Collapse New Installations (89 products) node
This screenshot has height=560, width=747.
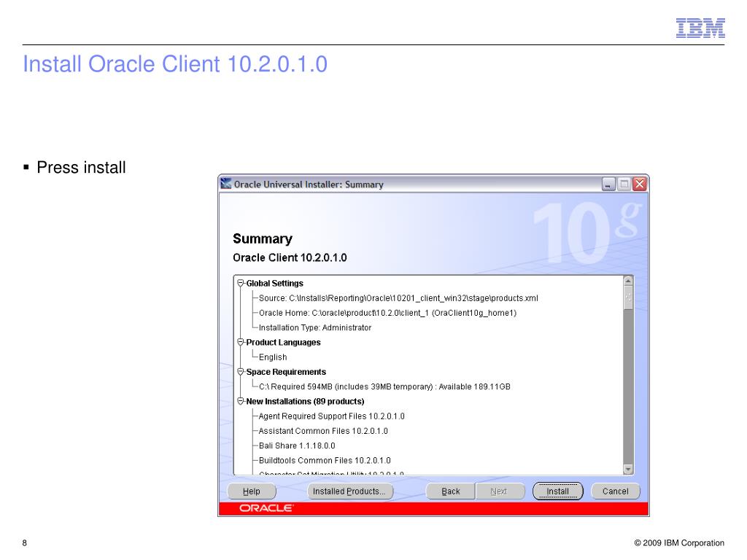241,401
